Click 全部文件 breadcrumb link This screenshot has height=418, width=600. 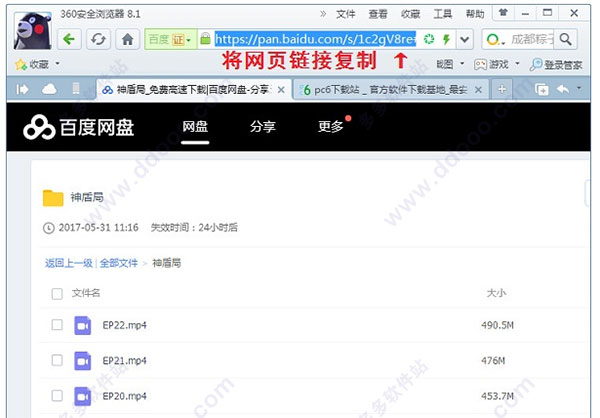point(119,263)
